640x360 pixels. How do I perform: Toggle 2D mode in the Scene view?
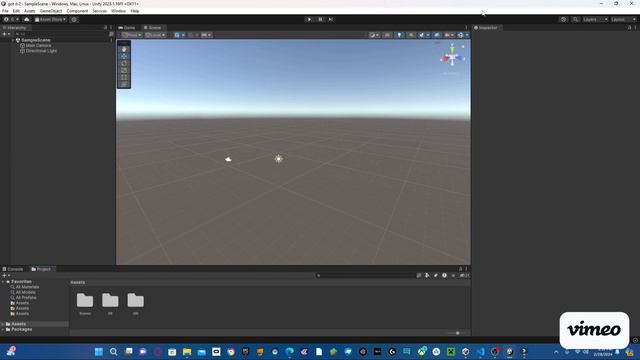point(387,35)
